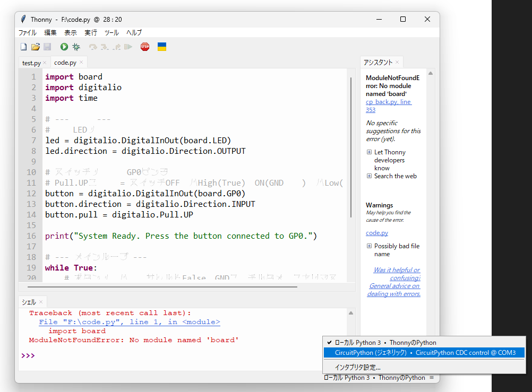The width and height of the screenshot is (532, 392).
Task: Switch to the test.py tab
Action: click(x=31, y=63)
